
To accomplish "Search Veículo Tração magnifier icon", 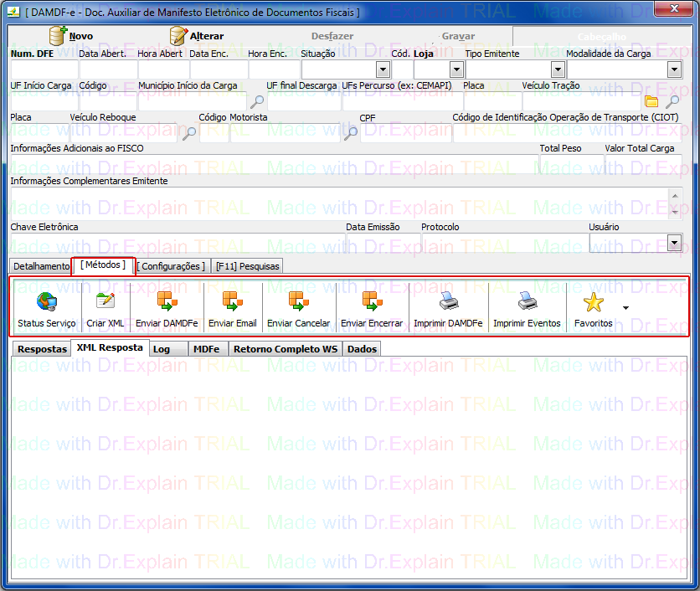I will click(672, 102).
